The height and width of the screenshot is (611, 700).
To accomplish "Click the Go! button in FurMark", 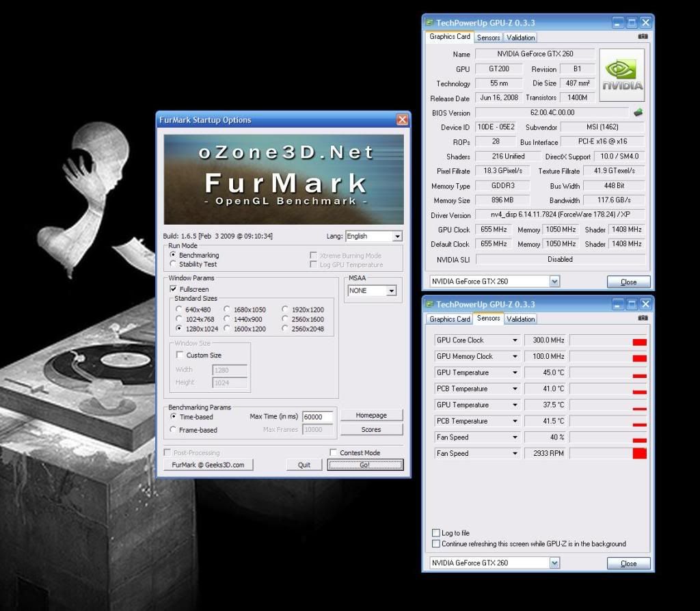I will [365, 465].
